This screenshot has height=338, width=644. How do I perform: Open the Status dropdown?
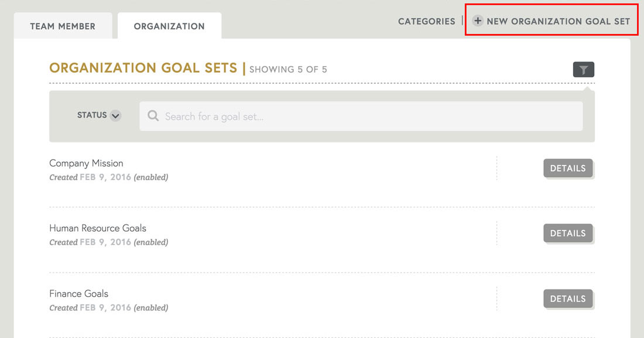[98, 115]
